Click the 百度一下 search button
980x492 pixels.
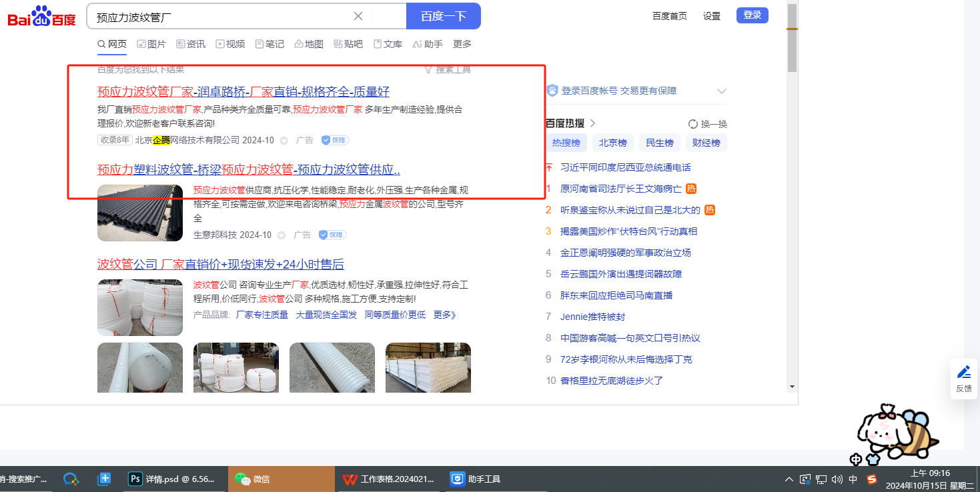tap(444, 16)
